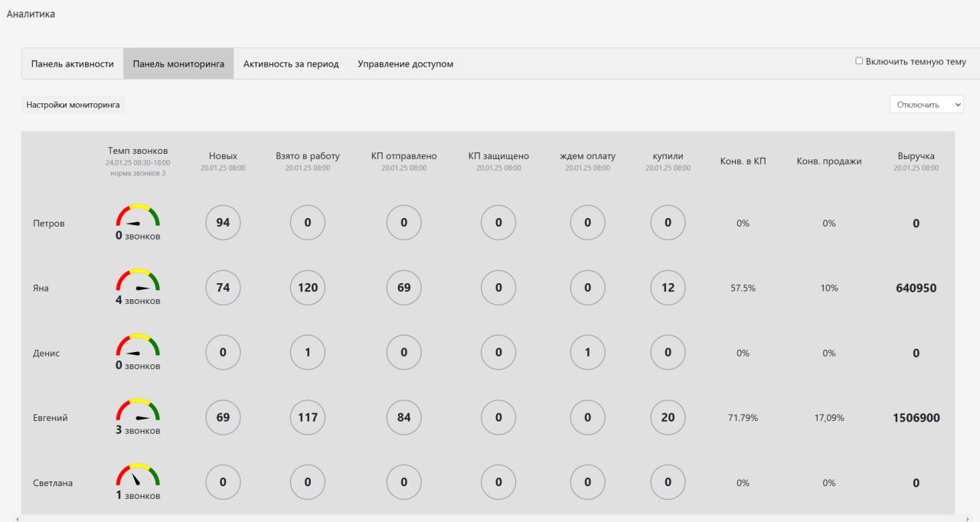Viewport: 980px width, 522px height.
Task: Click Петров's Взято в работу circle
Action: tap(308, 223)
